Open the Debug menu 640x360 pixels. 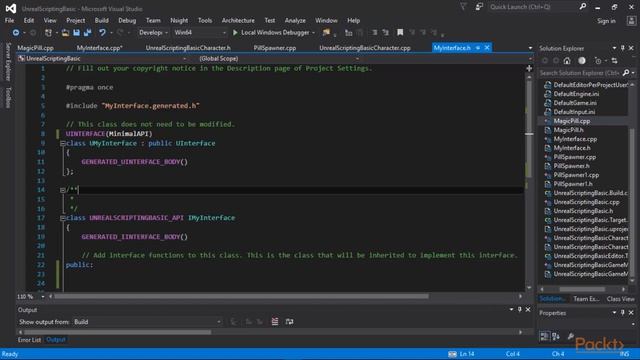tap(127, 20)
